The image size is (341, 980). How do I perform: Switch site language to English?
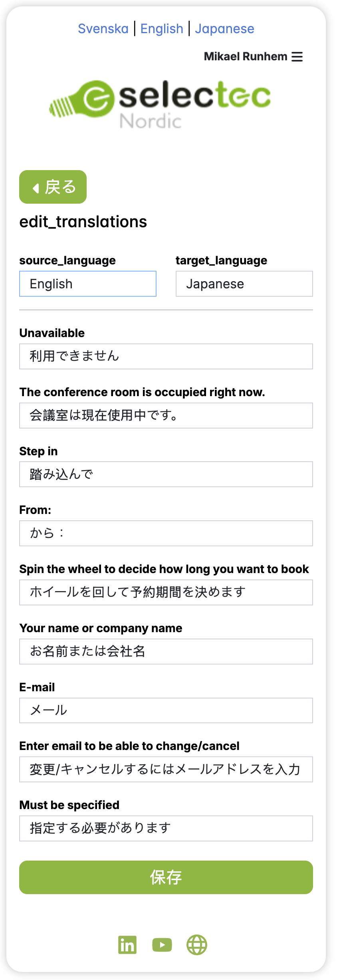(162, 29)
